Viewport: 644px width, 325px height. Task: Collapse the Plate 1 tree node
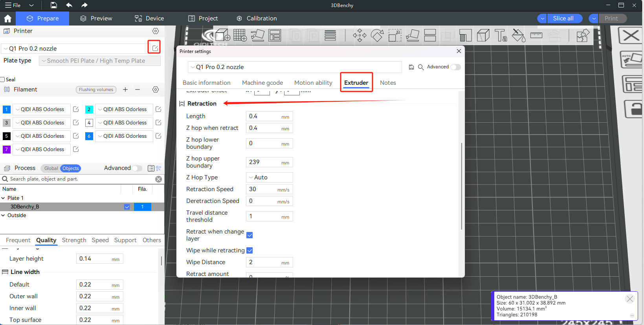(3, 198)
